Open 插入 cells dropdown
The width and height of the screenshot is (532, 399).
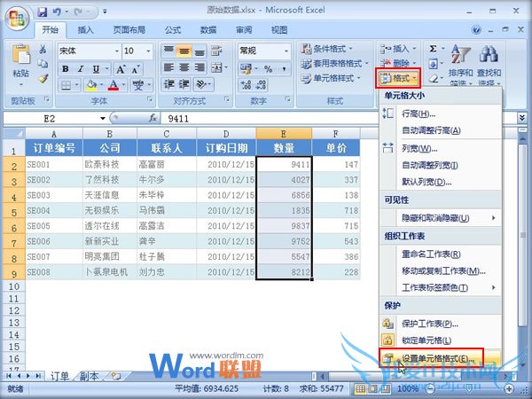click(398, 49)
